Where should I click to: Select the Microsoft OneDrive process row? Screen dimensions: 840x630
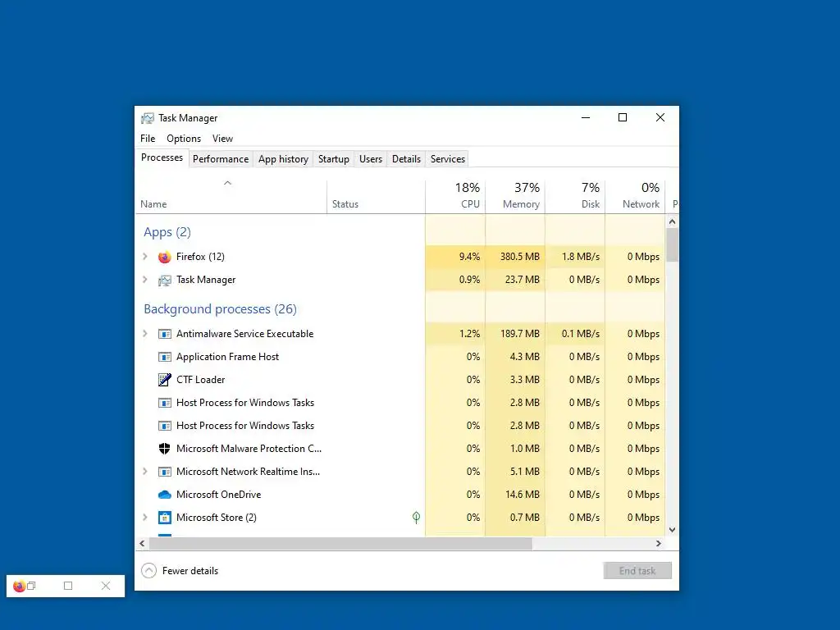click(x=400, y=495)
